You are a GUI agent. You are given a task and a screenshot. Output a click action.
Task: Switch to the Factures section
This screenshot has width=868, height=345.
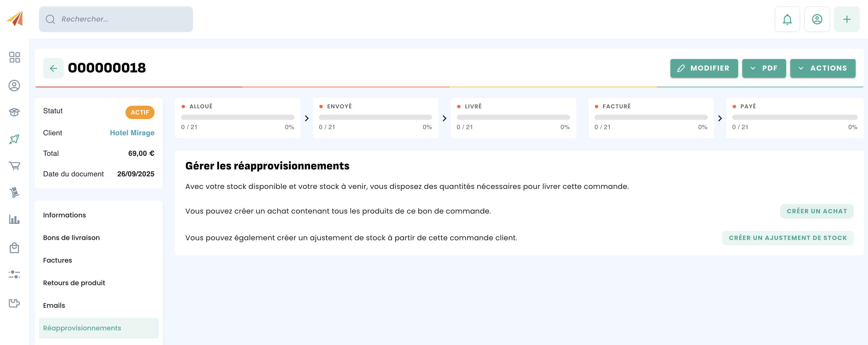coord(58,260)
